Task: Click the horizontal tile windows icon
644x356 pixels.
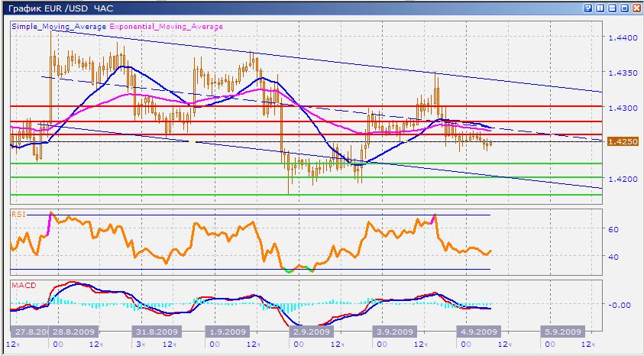Action: (613, 8)
